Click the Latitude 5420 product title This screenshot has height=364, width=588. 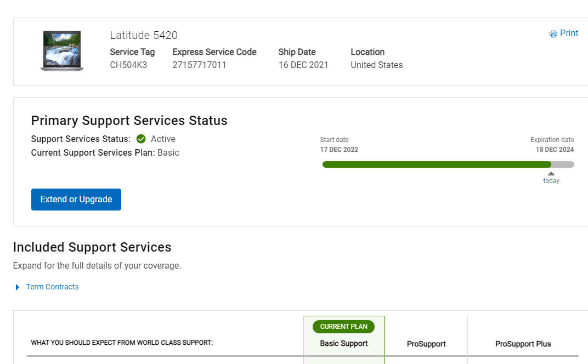tap(144, 35)
